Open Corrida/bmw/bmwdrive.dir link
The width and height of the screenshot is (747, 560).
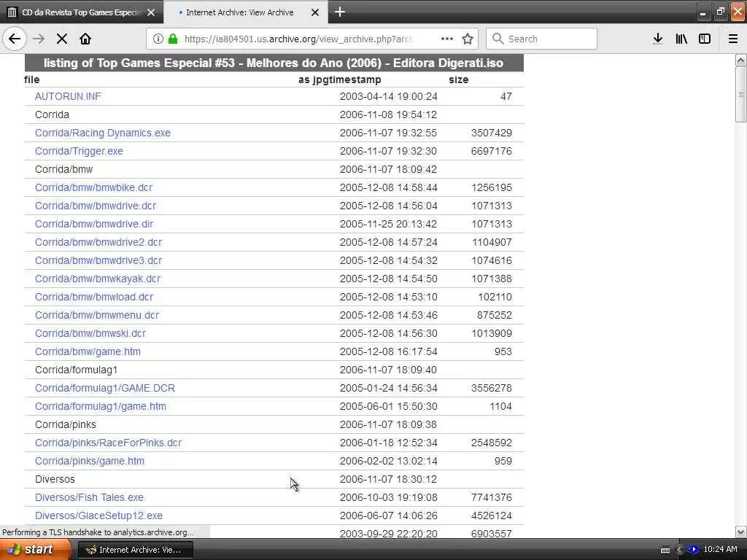pos(94,224)
